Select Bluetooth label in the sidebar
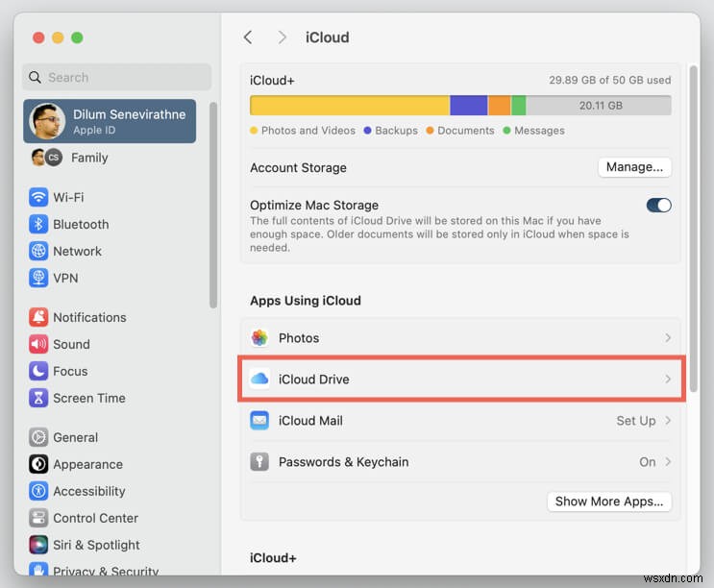Screen dimensions: 714x588 [x=81, y=225]
